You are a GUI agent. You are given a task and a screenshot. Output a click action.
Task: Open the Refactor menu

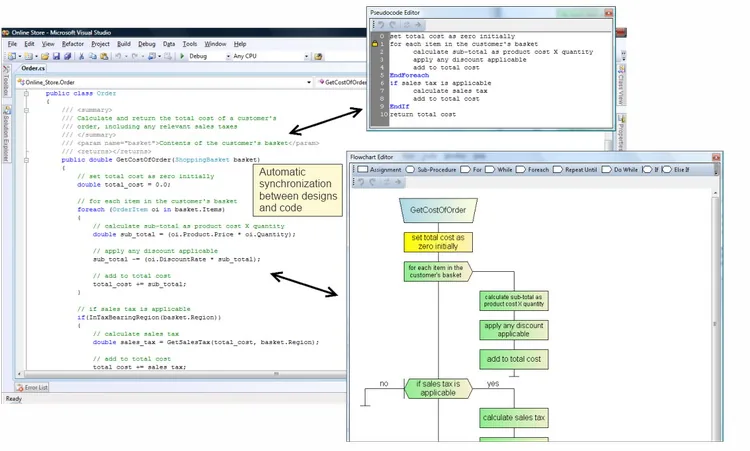(x=73, y=44)
